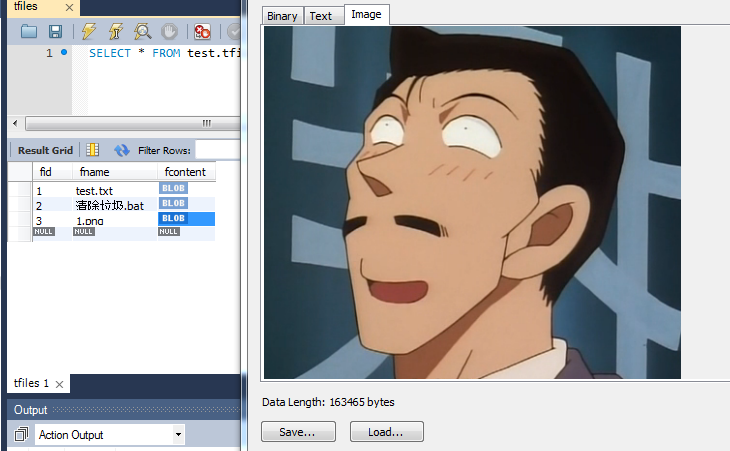Screen dimensions: 730x451
Task: Click the line 1 statement marker dot
Action: pos(64,52)
